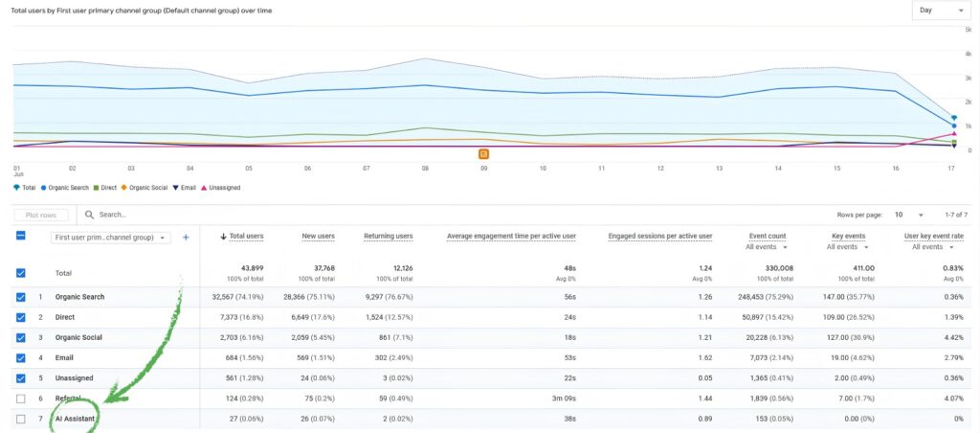Click the Email row label
This screenshot has height=433, width=980.
click(64, 358)
